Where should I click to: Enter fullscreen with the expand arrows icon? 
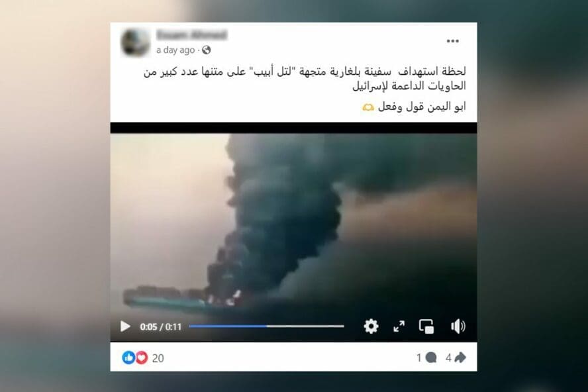399,326
